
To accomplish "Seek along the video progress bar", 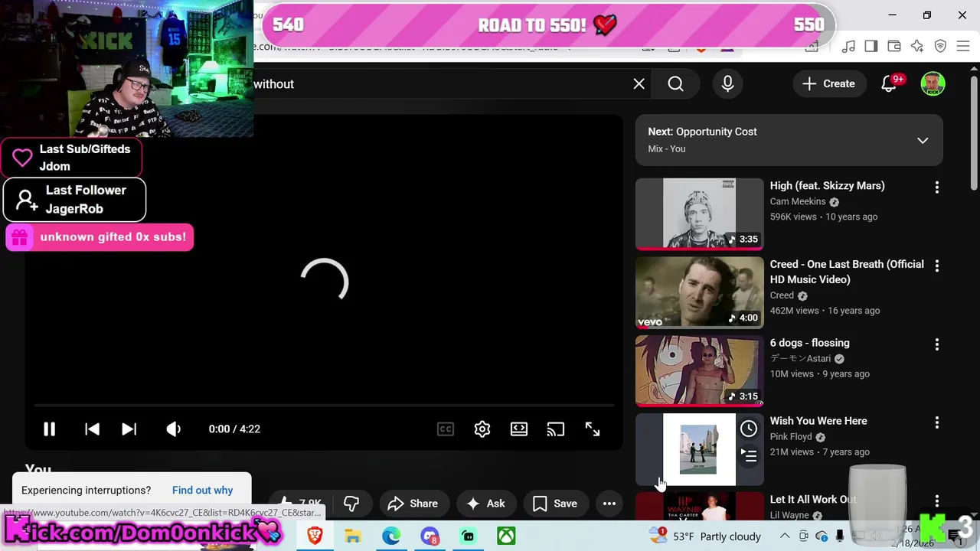I will pyautogui.click(x=325, y=406).
